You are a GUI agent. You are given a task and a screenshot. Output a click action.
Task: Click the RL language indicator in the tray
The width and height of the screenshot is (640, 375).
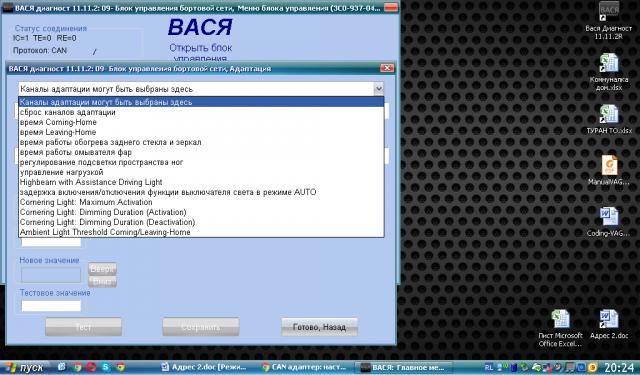coord(489,368)
